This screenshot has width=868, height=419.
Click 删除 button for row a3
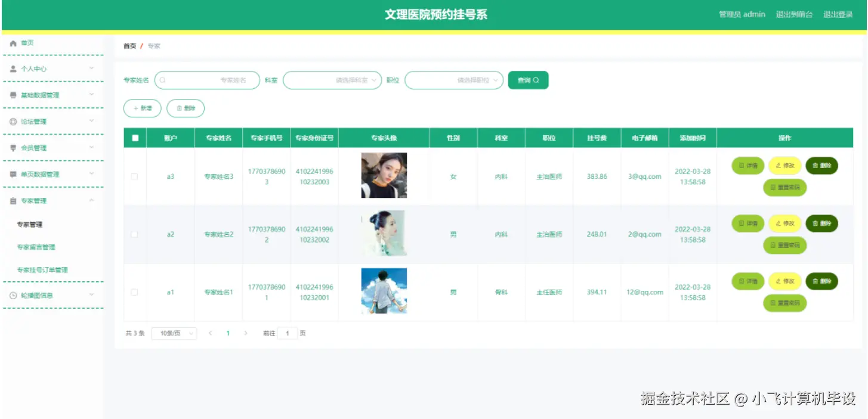pos(821,166)
